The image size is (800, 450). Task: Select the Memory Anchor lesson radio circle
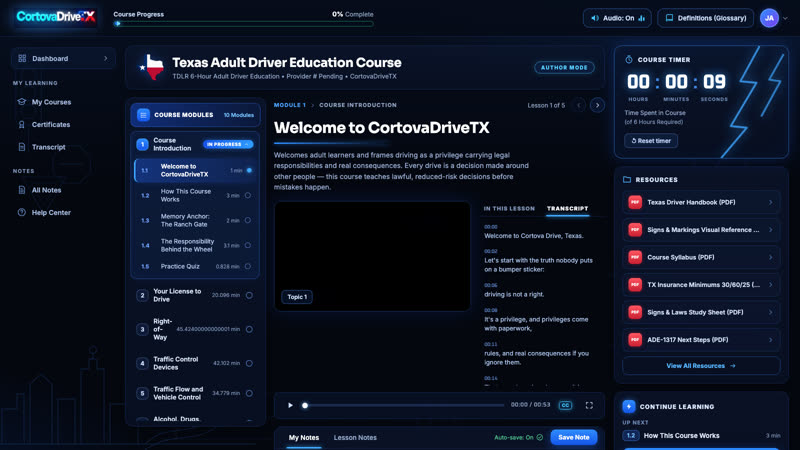tap(248, 220)
